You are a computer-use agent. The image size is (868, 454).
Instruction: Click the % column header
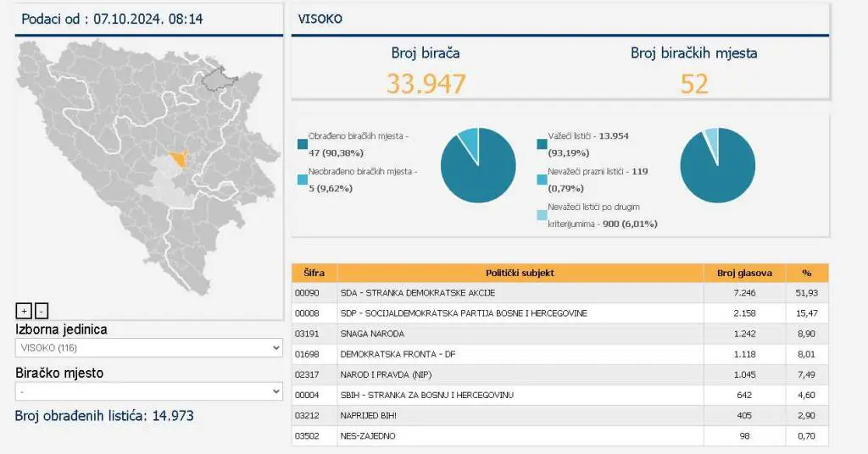[x=806, y=273]
